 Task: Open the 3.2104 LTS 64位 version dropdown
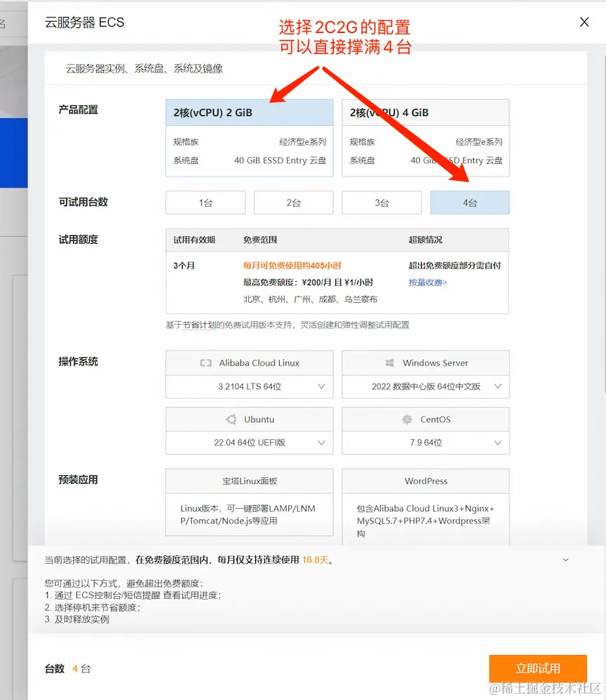(249, 387)
